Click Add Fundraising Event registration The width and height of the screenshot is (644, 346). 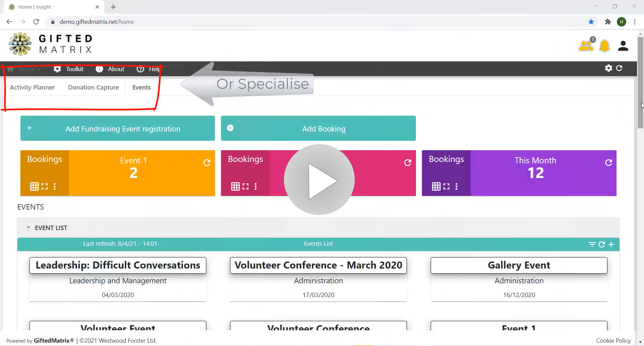coord(117,128)
